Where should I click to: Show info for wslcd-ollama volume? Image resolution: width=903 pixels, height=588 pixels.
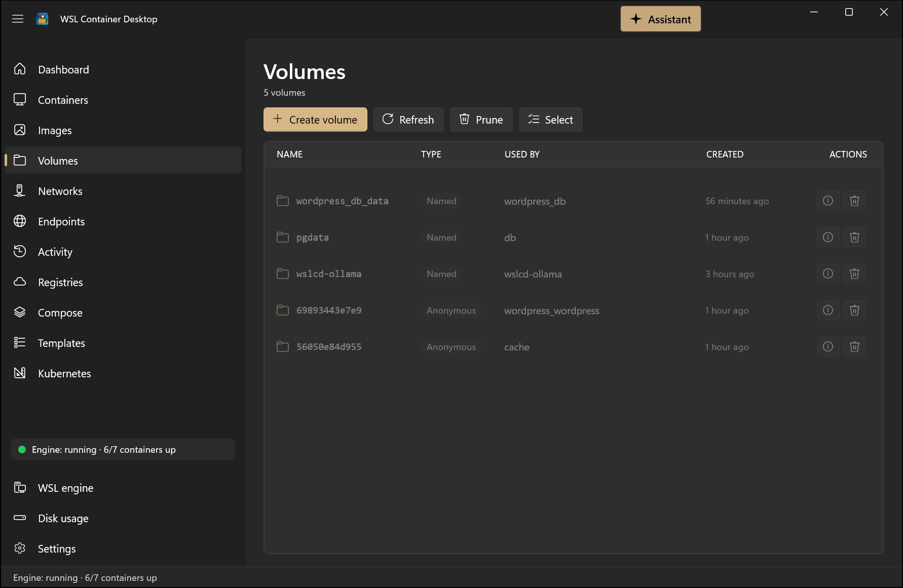(x=828, y=274)
